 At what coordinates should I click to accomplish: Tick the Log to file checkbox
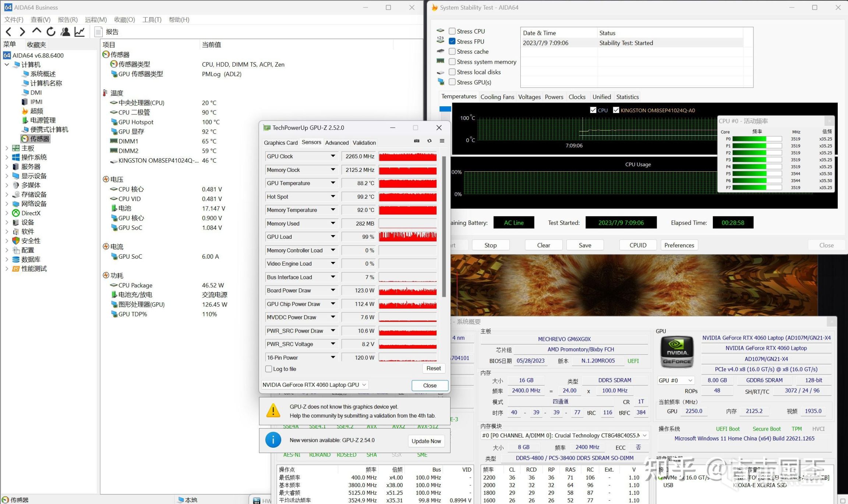(x=269, y=369)
